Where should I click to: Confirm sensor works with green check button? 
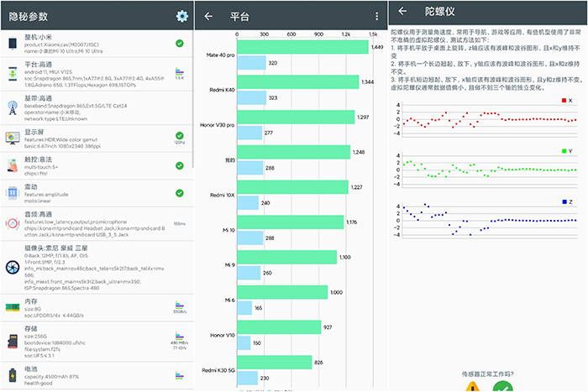pyautogui.click(x=502, y=387)
